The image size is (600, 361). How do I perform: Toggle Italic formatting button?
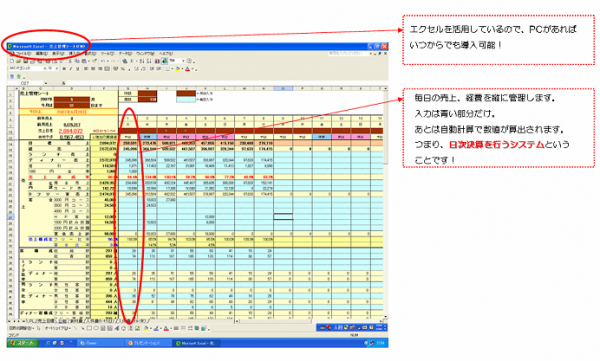click(x=71, y=69)
